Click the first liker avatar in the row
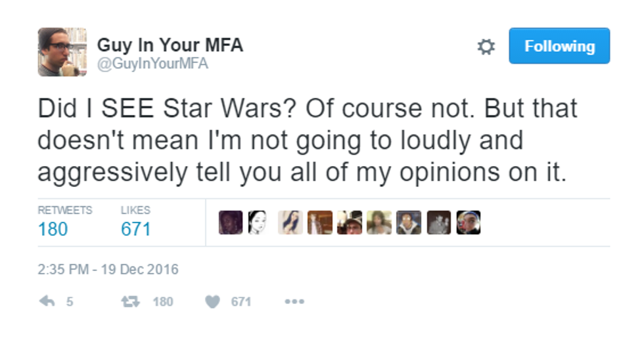This screenshot has height=340, width=644. pyautogui.click(x=230, y=223)
